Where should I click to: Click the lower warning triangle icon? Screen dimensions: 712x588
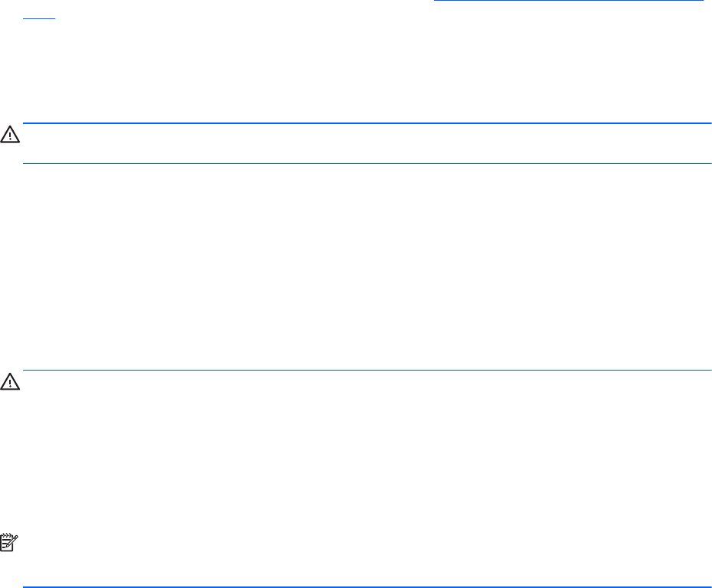pyautogui.click(x=11, y=381)
